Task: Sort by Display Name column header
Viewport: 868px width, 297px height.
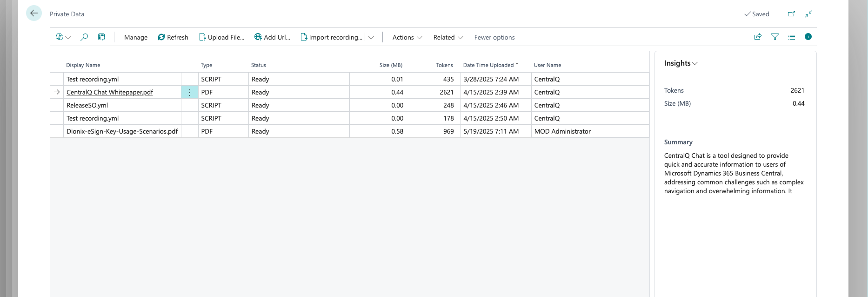Action: tap(83, 65)
